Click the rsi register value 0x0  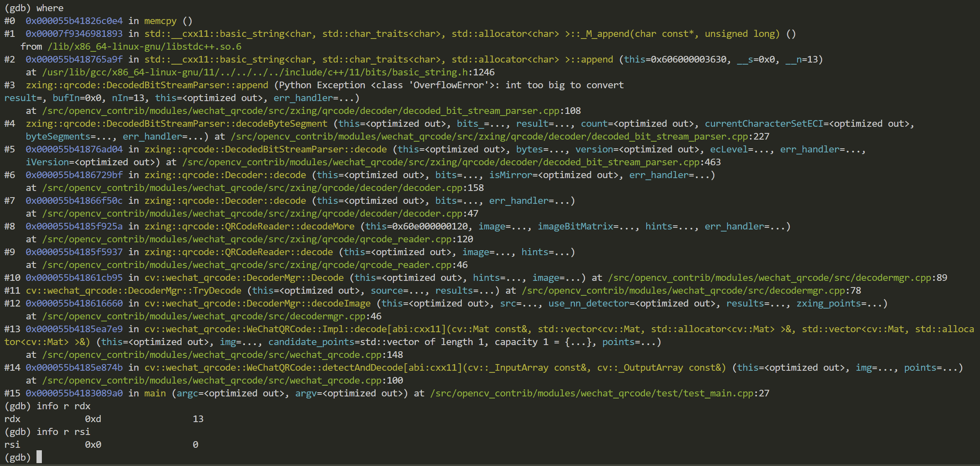point(93,444)
